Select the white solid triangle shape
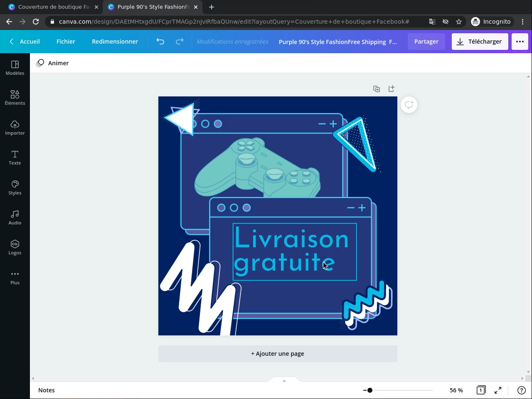The height and width of the screenshot is (399, 532). coord(182,119)
